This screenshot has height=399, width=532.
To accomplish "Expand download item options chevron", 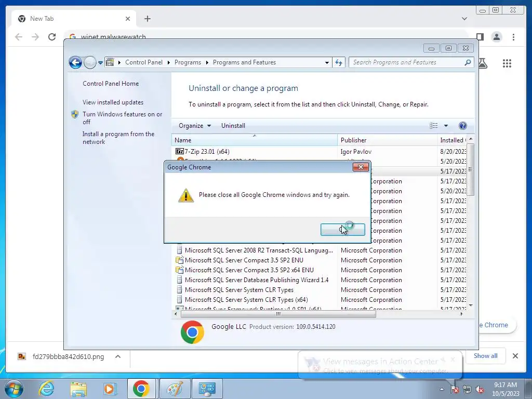I will pos(118,356).
